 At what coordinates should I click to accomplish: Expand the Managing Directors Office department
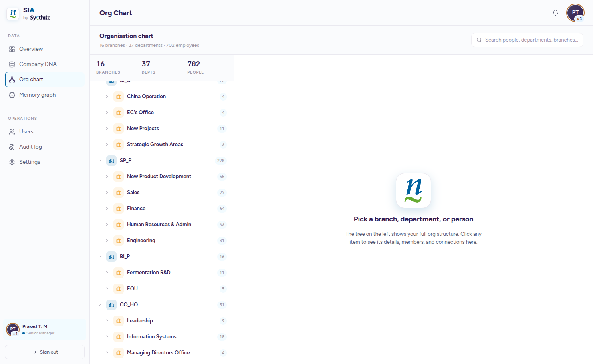[x=107, y=353]
